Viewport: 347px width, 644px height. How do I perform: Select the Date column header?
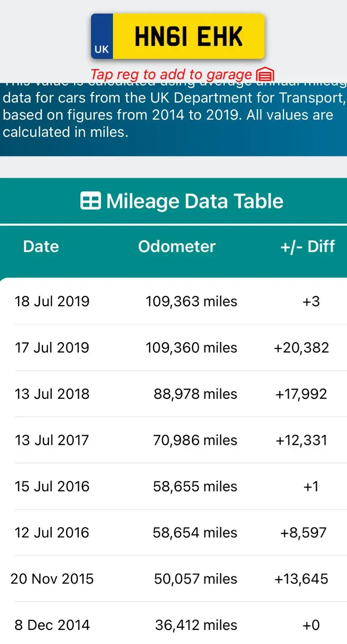click(x=41, y=246)
